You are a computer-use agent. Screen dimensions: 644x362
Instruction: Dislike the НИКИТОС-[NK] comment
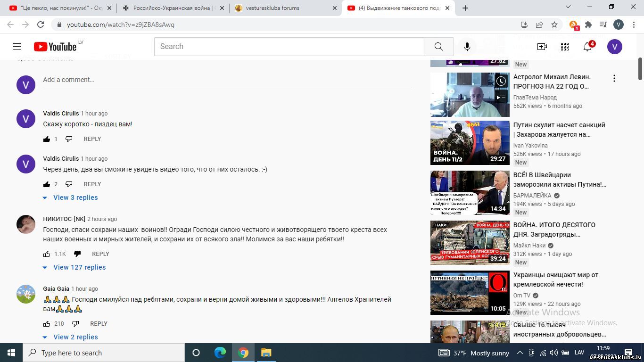coord(77,254)
